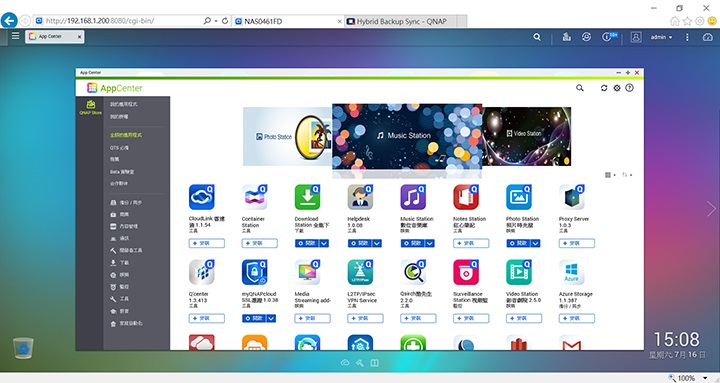Click the Proxy Server app icon
Image resolution: width=720 pixels, height=383 pixels.
tap(572, 197)
